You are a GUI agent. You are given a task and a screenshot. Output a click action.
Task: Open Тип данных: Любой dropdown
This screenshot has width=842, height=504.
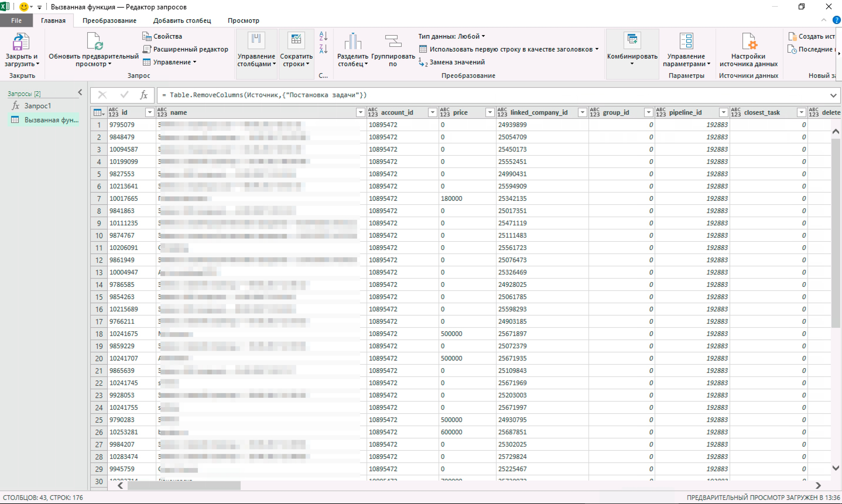click(451, 36)
